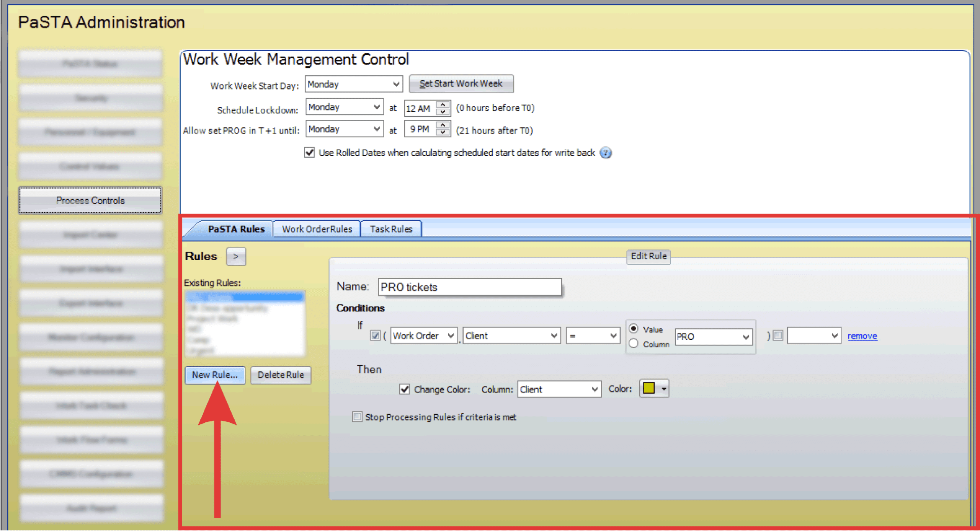Enable Stop Processing Rules checkbox

[x=357, y=417]
